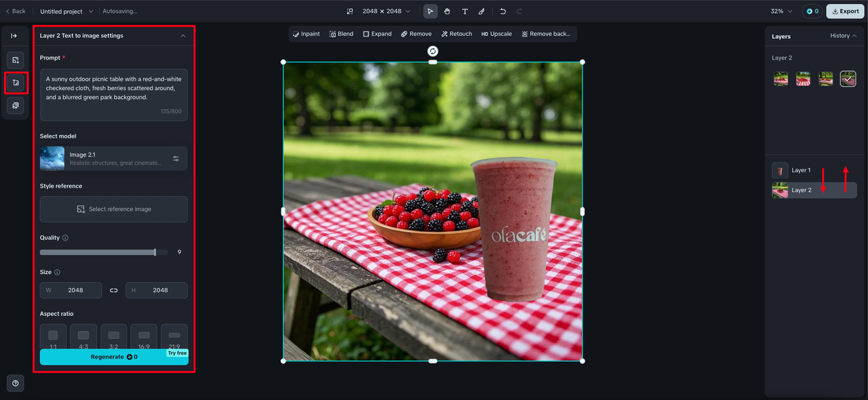Screen dimensions: 868x400
Task: Select the first generated image thumbnail
Action: [781, 79]
